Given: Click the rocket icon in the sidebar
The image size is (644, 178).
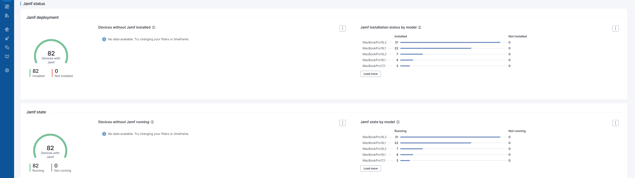Looking at the screenshot, I should coord(7,38).
